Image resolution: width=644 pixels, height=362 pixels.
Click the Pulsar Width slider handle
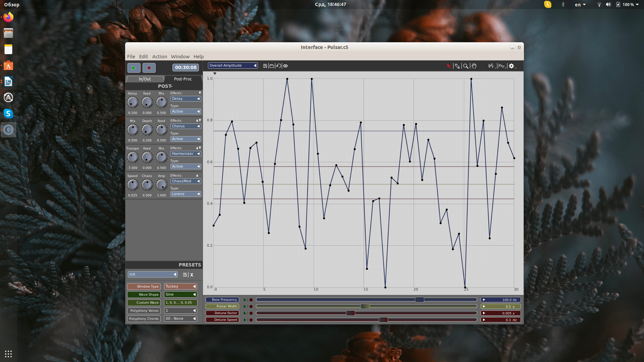point(365,306)
